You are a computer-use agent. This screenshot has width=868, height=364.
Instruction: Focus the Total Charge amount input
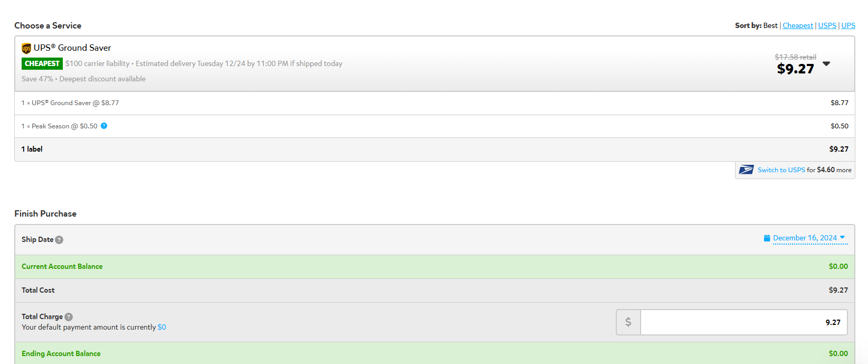pos(743,322)
